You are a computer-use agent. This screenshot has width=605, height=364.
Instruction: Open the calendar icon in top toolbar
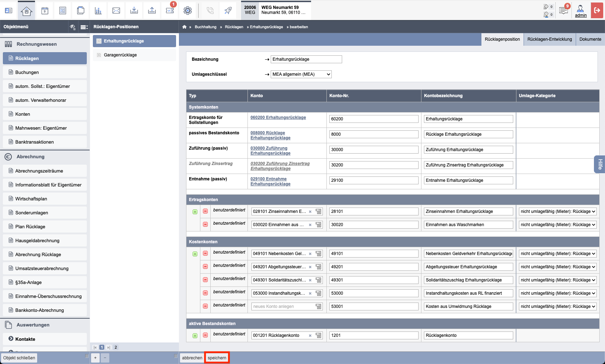pos(45,11)
